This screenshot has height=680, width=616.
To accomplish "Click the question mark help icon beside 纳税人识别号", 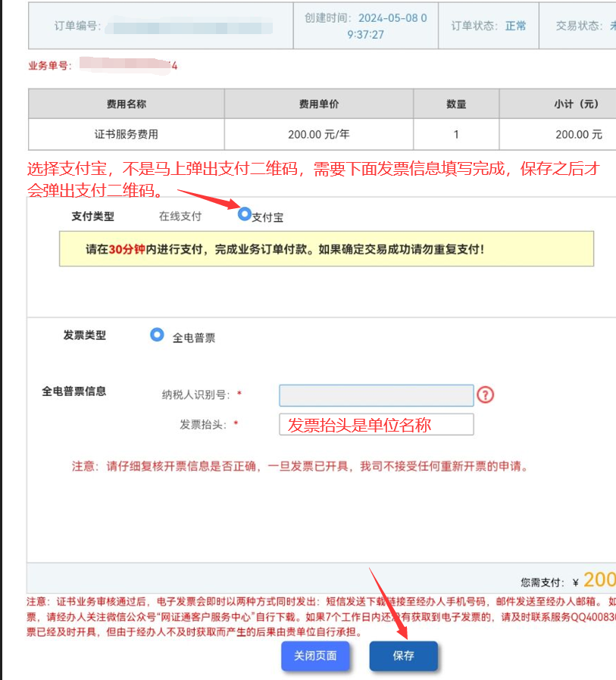I will coord(486,395).
